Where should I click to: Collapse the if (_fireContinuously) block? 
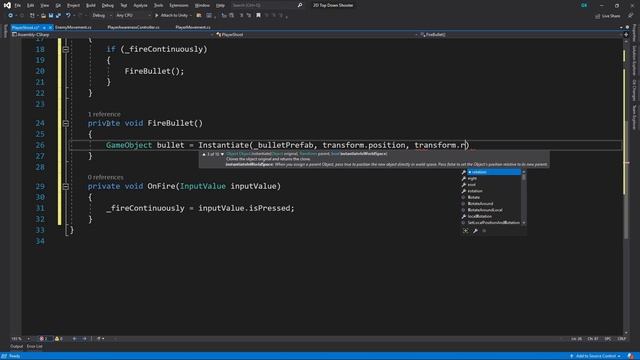(x=66, y=49)
